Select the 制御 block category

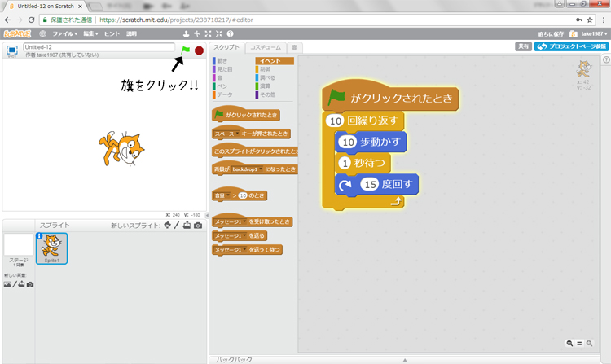[x=265, y=69]
